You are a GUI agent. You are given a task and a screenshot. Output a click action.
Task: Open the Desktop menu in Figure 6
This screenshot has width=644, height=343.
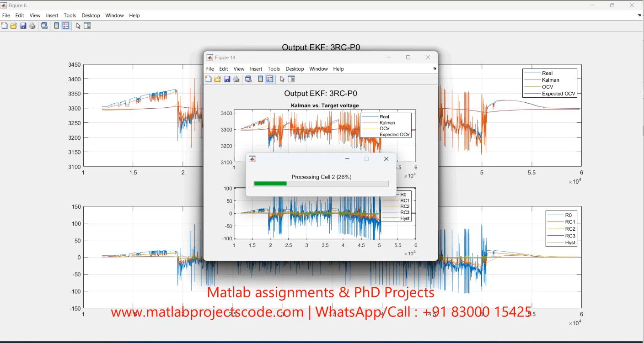(91, 16)
